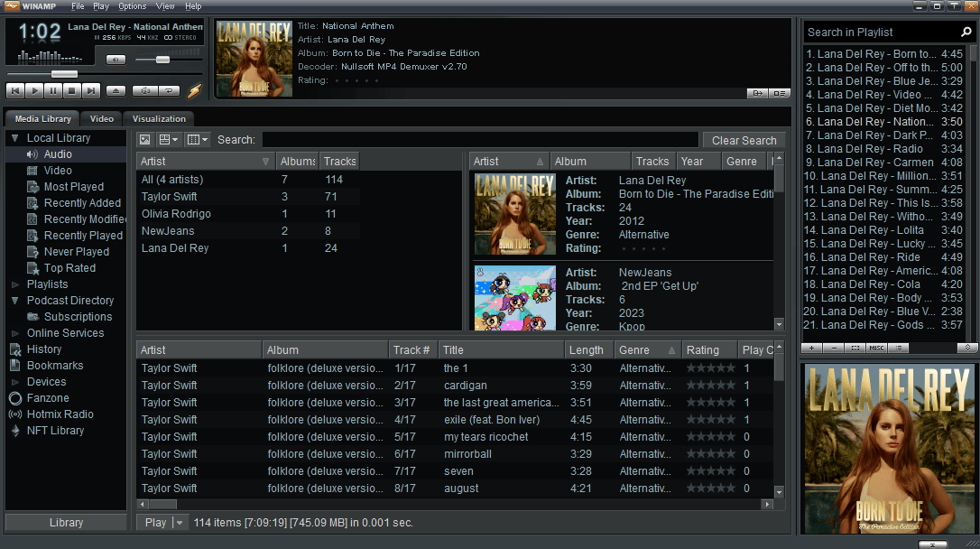Go to the previous track in Winamp
980x549 pixels.
pos(15,90)
